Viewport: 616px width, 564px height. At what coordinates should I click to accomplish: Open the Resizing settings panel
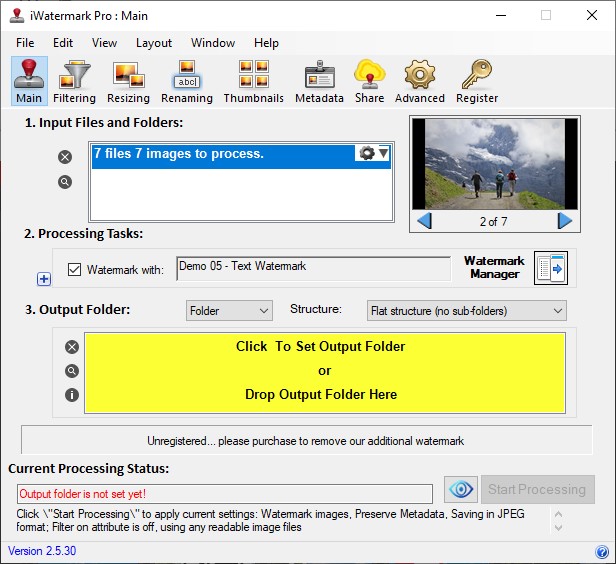[128, 81]
